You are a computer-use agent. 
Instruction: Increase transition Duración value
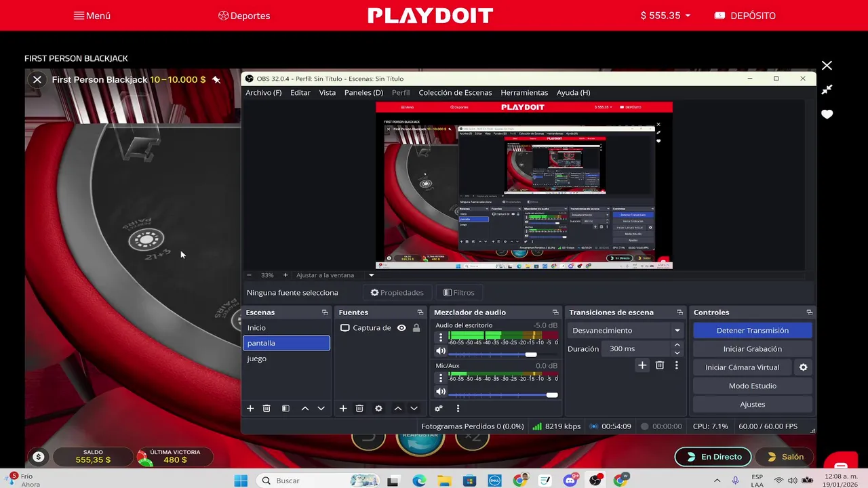coord(677,345)
